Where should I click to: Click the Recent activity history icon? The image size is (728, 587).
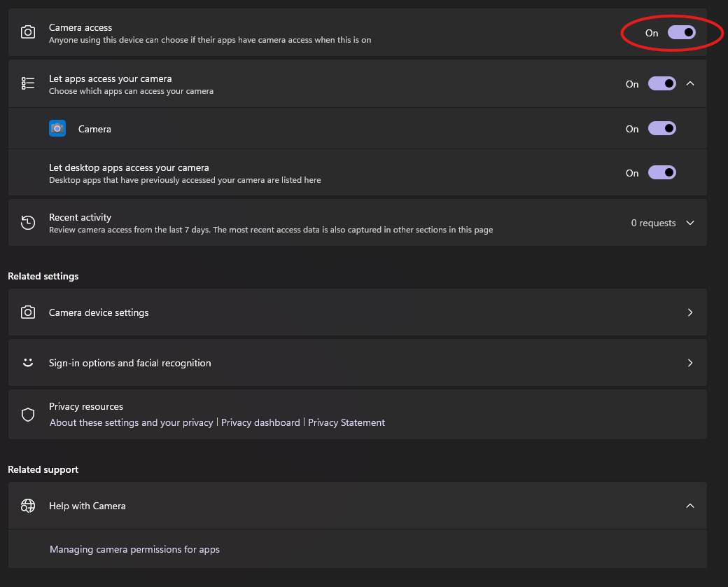[x=28, y=222]
